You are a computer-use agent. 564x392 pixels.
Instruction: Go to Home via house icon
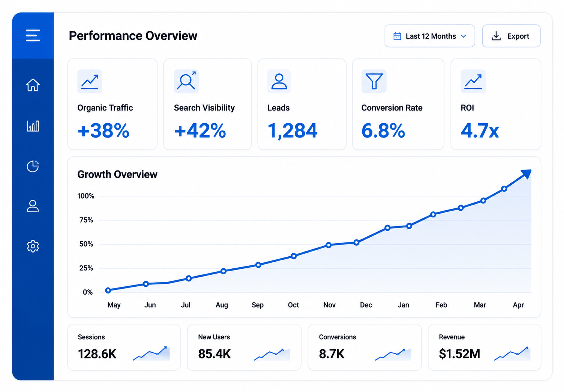(x=33, y=85)
